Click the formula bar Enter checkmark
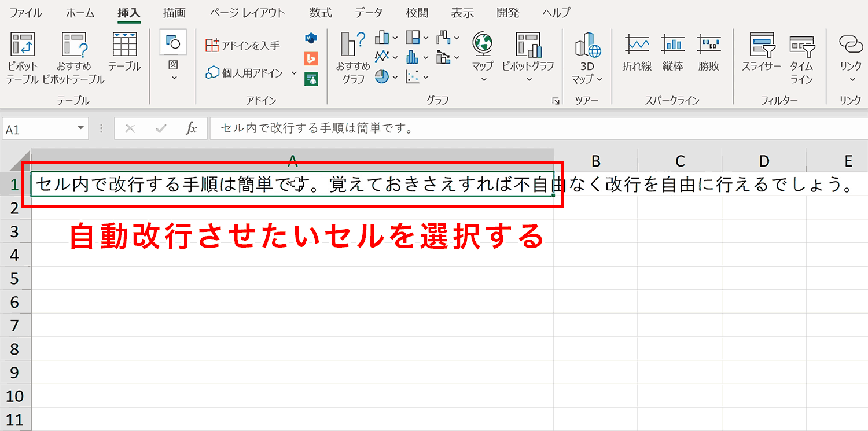The image size is (868, 431). [161, 129]
